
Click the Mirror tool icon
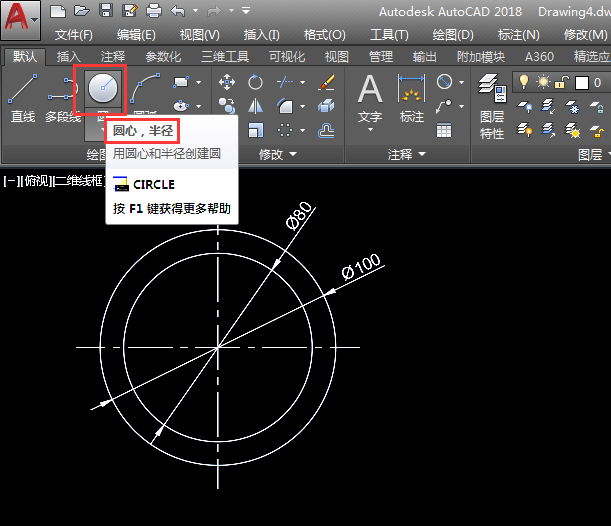[x=256, y=105]
